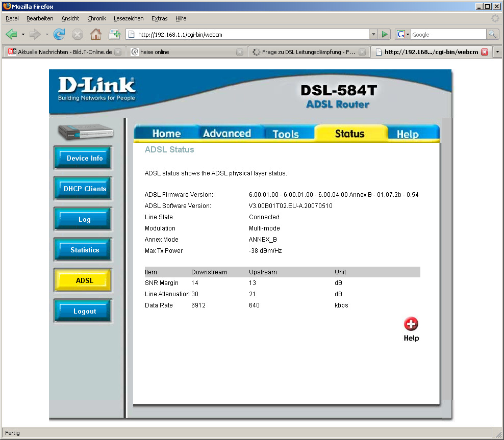Screen dimensions: 504x440
Task: Open the back history dropdown arrow
Action: coord(23,34)
